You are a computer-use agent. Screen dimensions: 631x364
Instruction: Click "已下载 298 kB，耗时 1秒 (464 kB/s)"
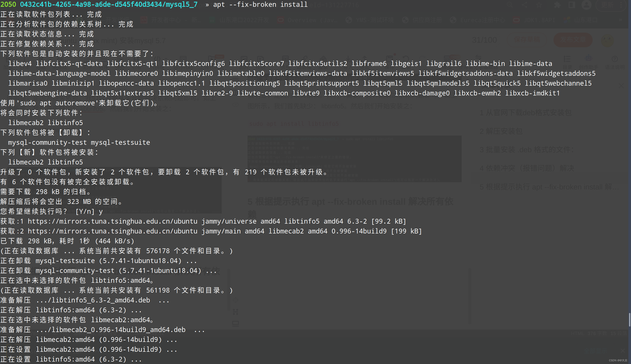coord(67,241)
